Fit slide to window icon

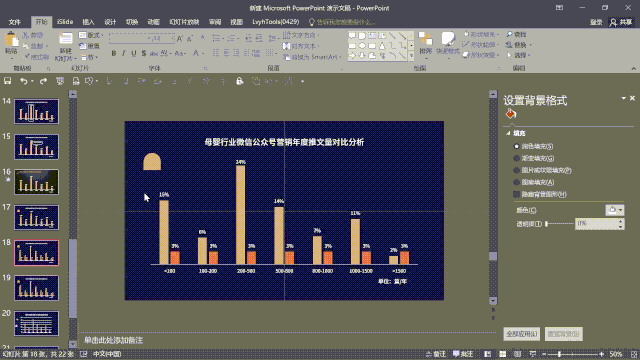pyautogui.click(x=633, y=354)
